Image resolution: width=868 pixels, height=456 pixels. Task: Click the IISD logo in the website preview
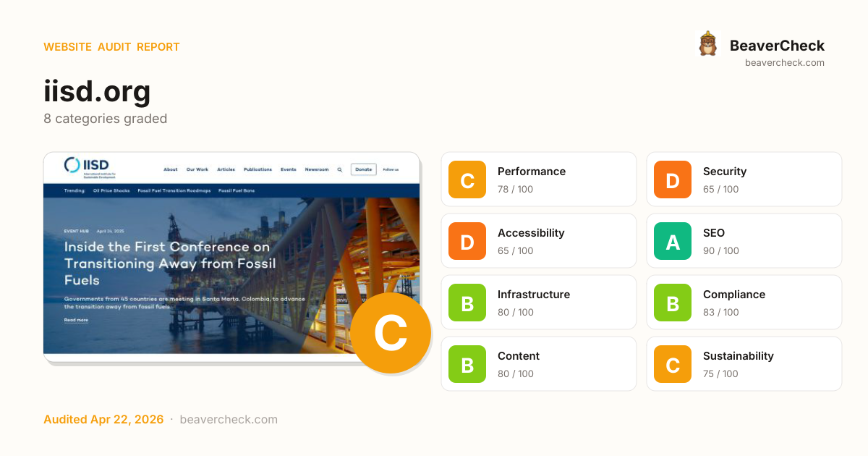87,166
